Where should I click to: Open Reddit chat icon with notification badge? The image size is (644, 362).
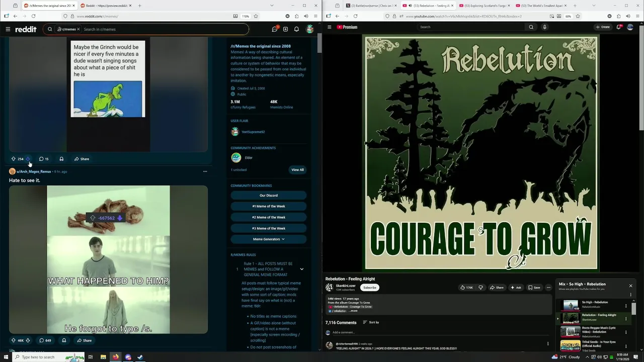click(x=275, y=29)
